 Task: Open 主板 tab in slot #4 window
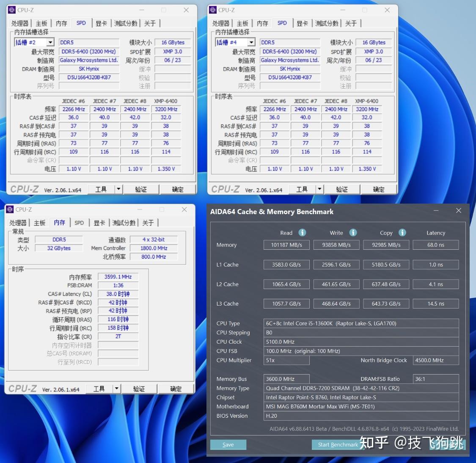242,23
